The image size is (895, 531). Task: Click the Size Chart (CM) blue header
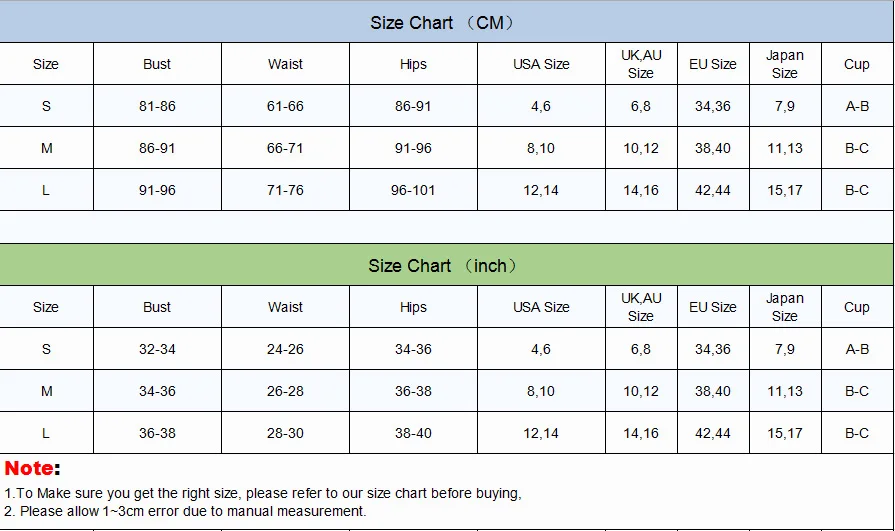click(x=446, y=22)
